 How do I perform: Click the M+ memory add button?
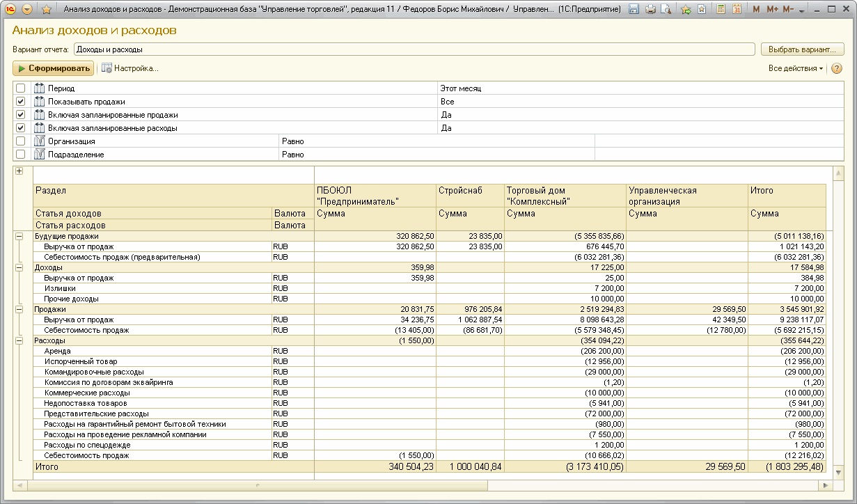[772, 10]
